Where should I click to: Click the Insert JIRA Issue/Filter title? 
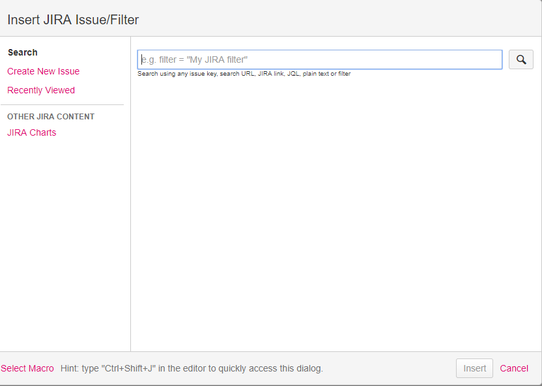73,20
